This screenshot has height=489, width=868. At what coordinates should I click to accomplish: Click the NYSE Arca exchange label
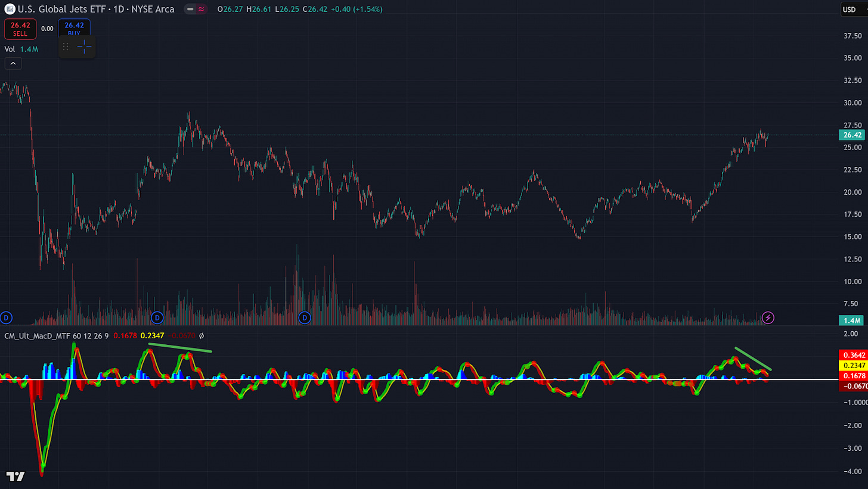coord(153,9)
